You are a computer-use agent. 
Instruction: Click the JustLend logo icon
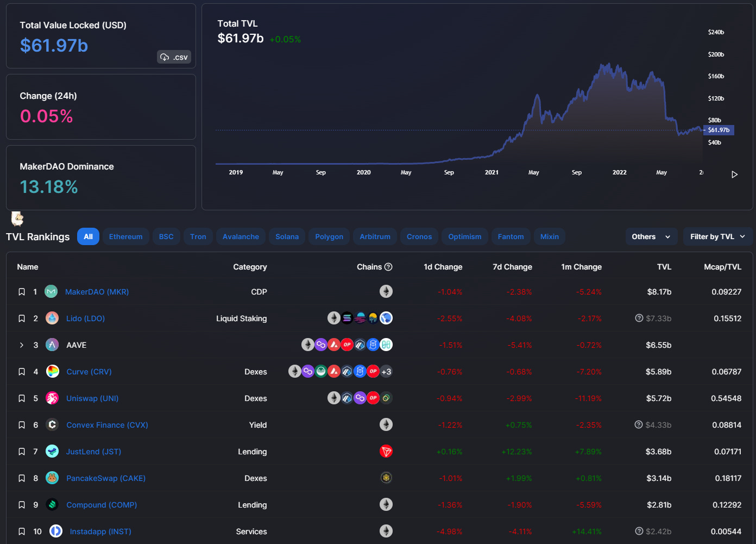(52, 451)
